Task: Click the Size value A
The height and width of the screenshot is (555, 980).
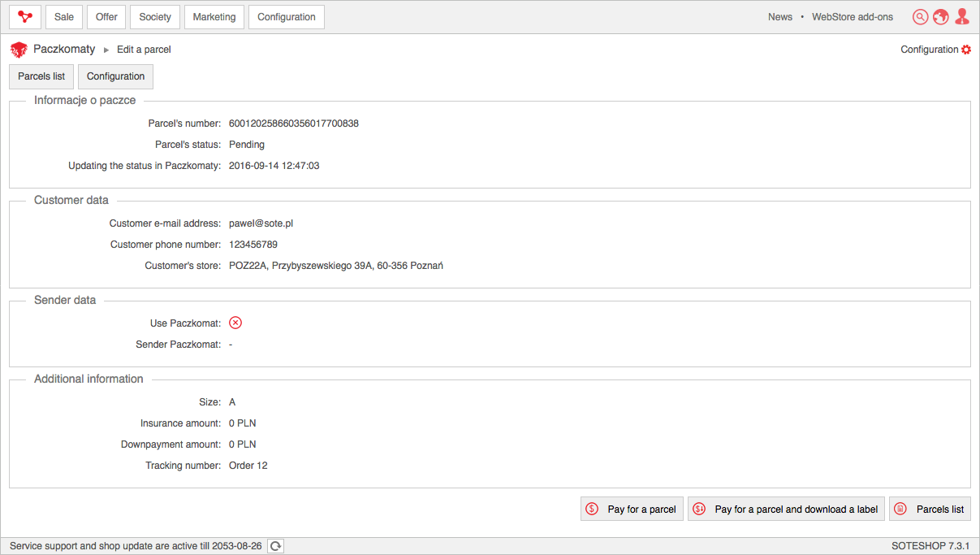Action: [232, 402]
